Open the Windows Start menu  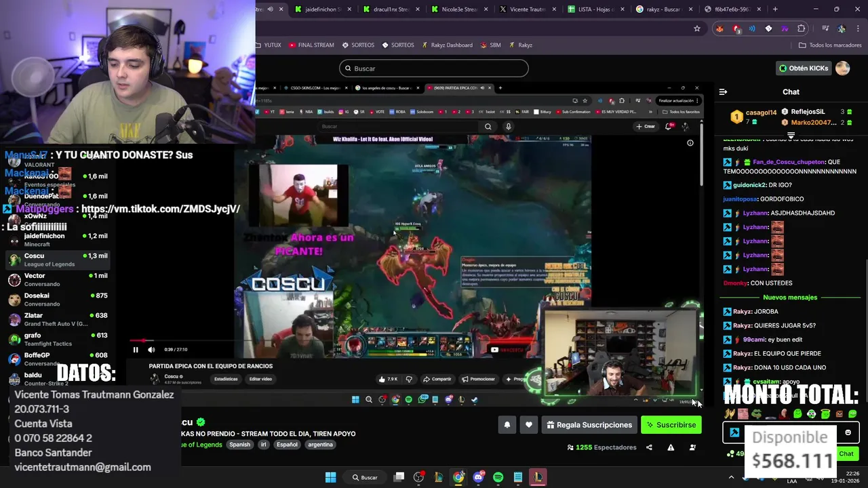[x=330, y=477]
